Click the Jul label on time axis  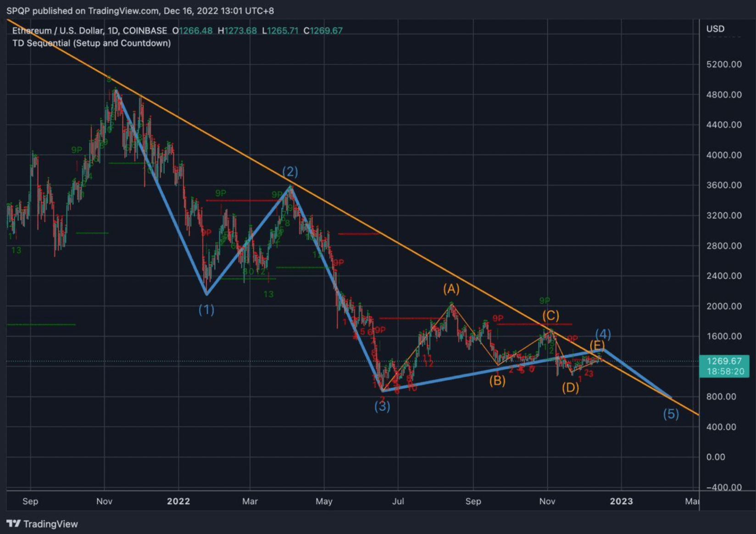point(398,501)
